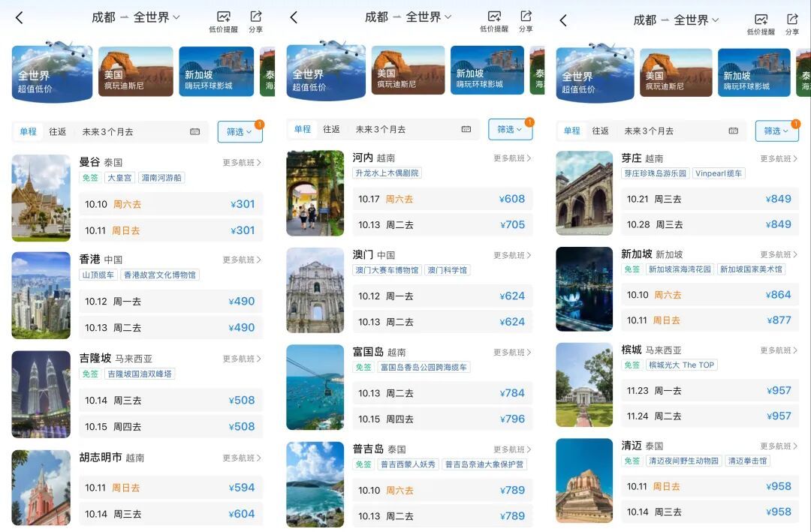This screenshot has height=532, width=811.
Task: Expand 更多航班 for 清迈 Chiang Mai
Action: point(779,446)
